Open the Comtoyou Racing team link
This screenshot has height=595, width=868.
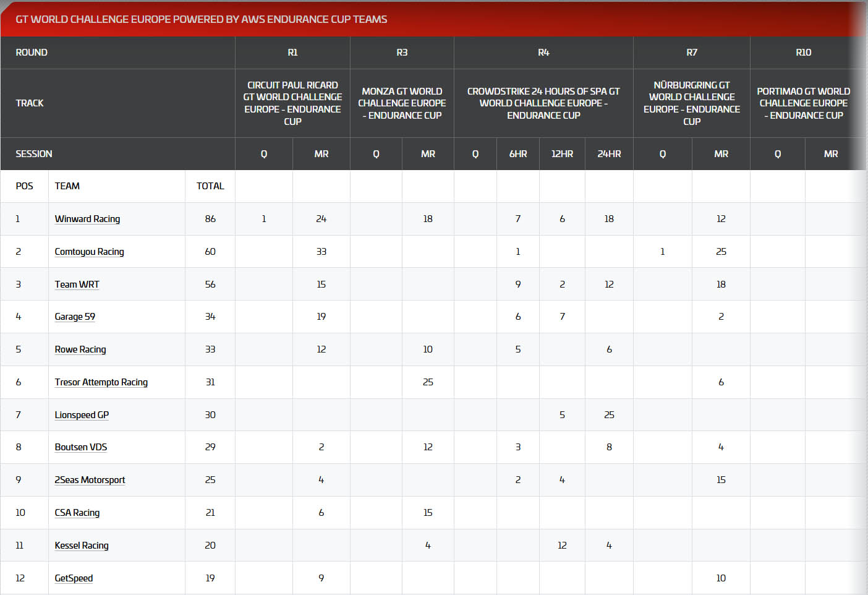click(89, 252)
